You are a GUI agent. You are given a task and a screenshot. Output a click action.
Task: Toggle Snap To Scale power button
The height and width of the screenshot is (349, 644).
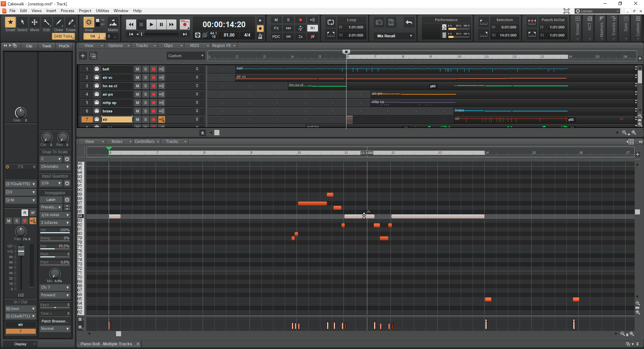coord(67,159)
